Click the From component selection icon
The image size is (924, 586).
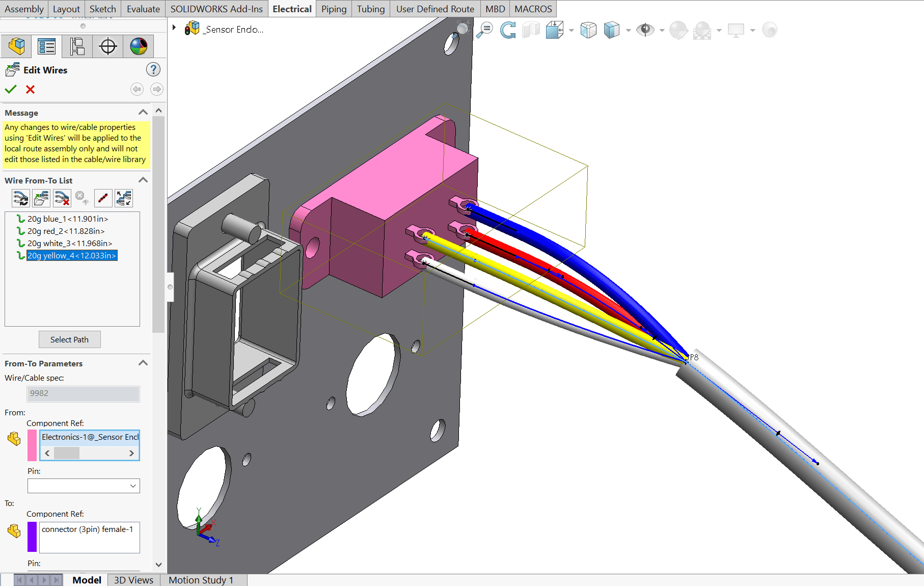click(14, 439)
